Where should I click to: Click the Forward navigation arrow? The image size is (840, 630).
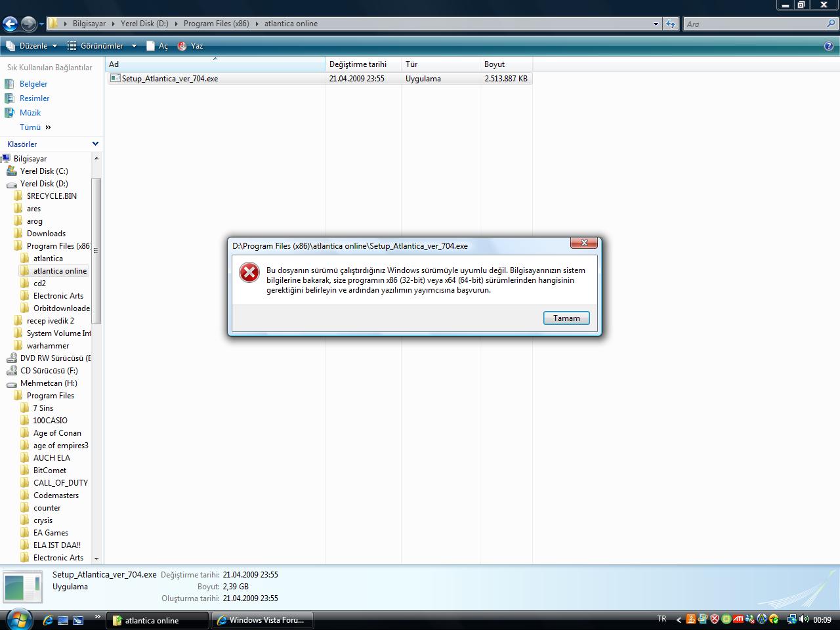[x=28, y=24]
